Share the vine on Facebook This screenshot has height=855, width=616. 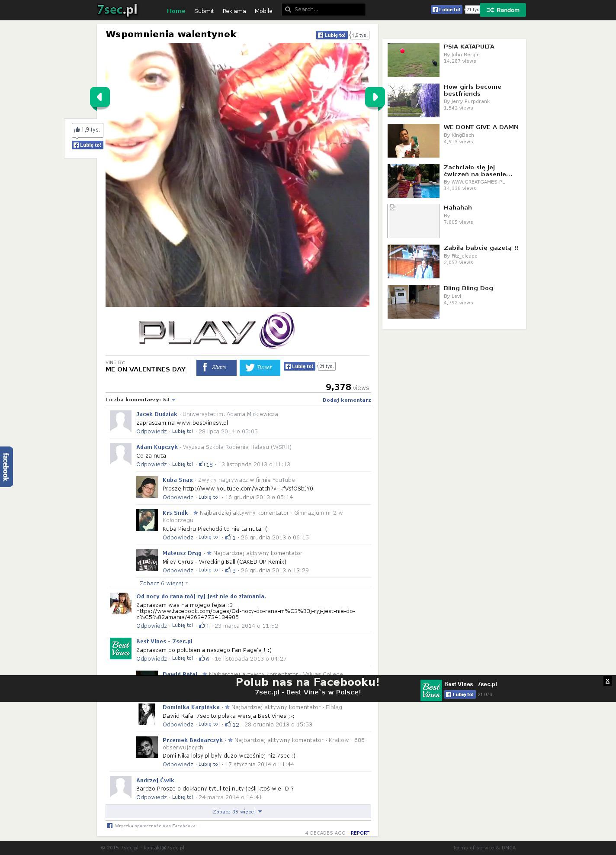tap(216, 368)
